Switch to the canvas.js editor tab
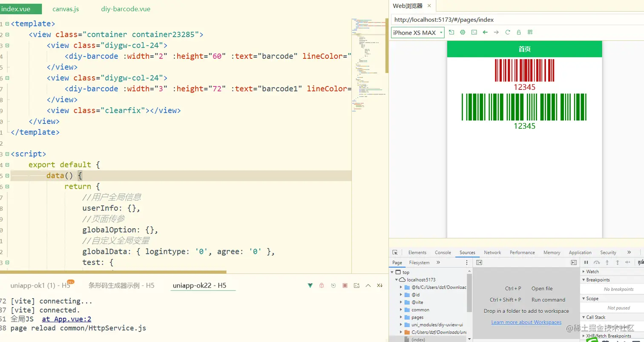644x342 pixels. click(66, 9)
